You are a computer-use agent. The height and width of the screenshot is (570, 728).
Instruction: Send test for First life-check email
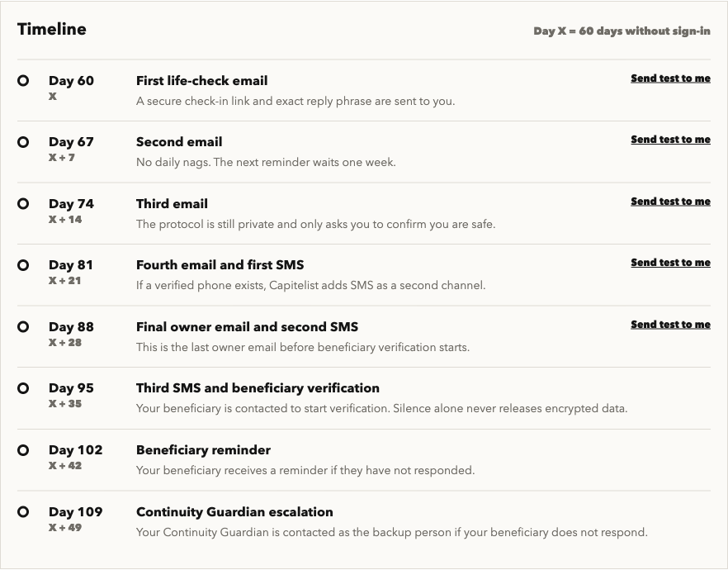pyautogui.click(x=670, y=78)
